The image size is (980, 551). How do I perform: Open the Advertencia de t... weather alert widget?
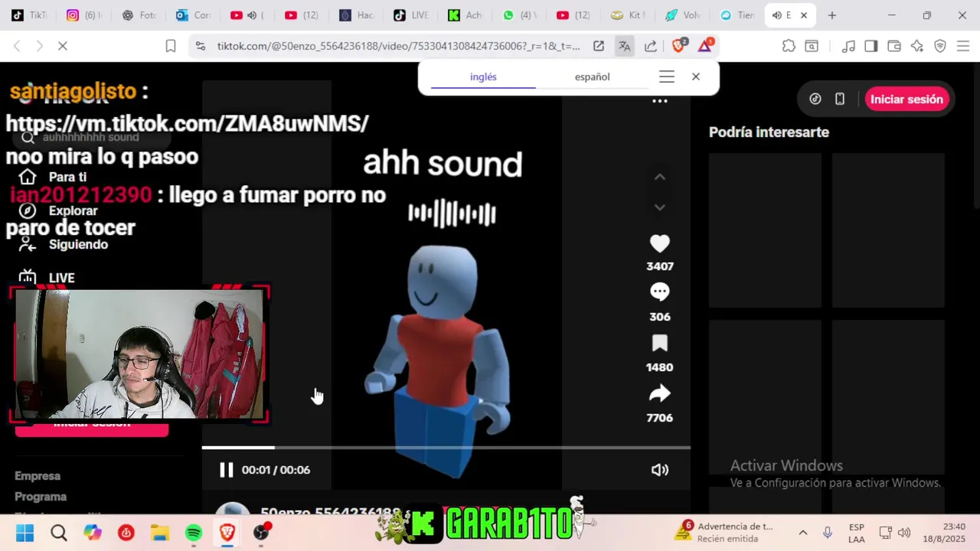click(x=726, y=533)
